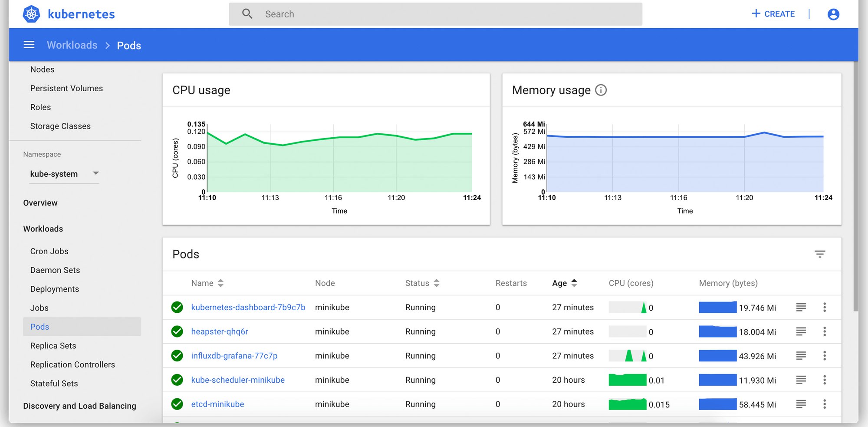Open Memory usage info icon
This screenshot has width=868, height=427.
[601, 90]
